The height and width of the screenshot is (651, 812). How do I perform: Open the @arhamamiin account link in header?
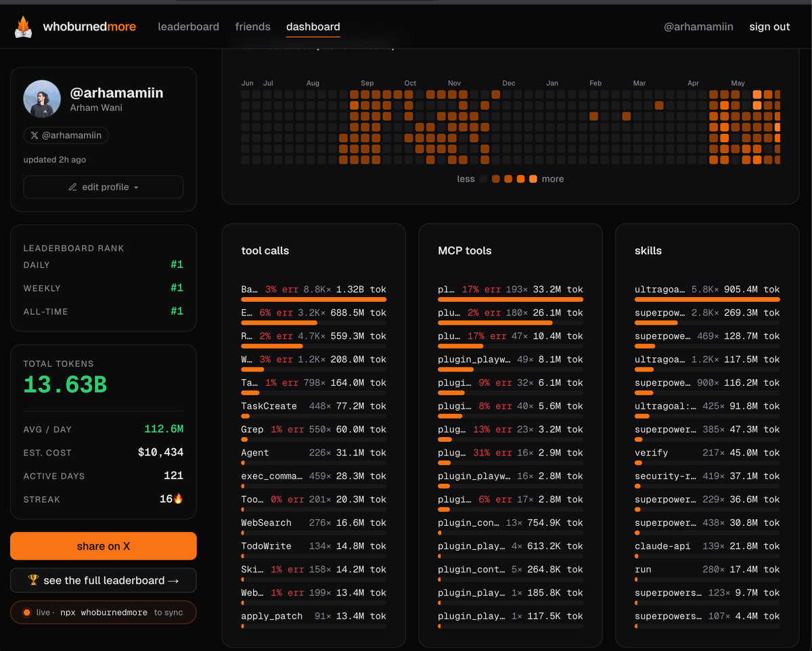coord(698,27)
